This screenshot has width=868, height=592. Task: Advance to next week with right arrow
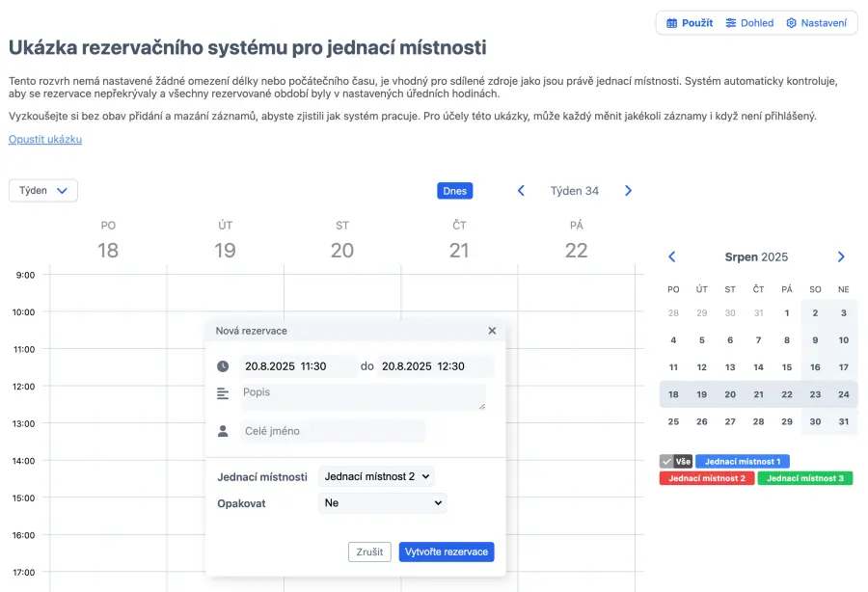coord(628,191)
